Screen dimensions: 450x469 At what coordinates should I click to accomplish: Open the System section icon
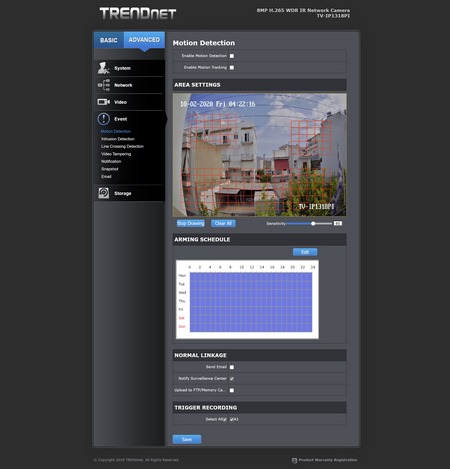click(103, 68)
